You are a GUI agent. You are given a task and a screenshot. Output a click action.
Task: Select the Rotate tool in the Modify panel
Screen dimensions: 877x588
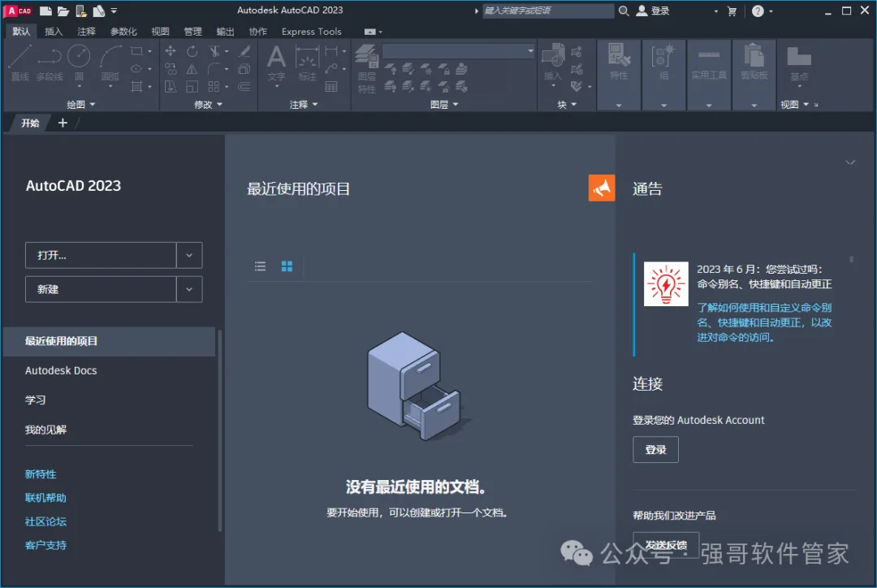tap(192, 51)
